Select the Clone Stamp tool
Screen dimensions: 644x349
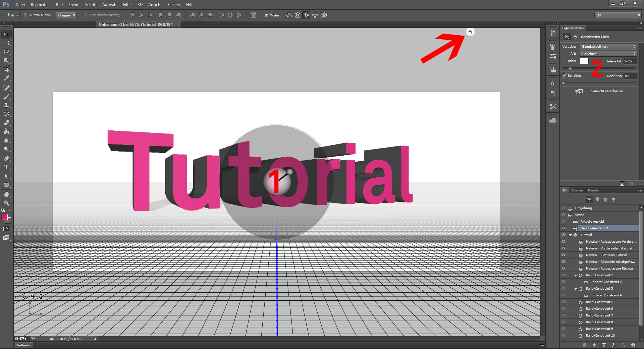pos(6,105)
